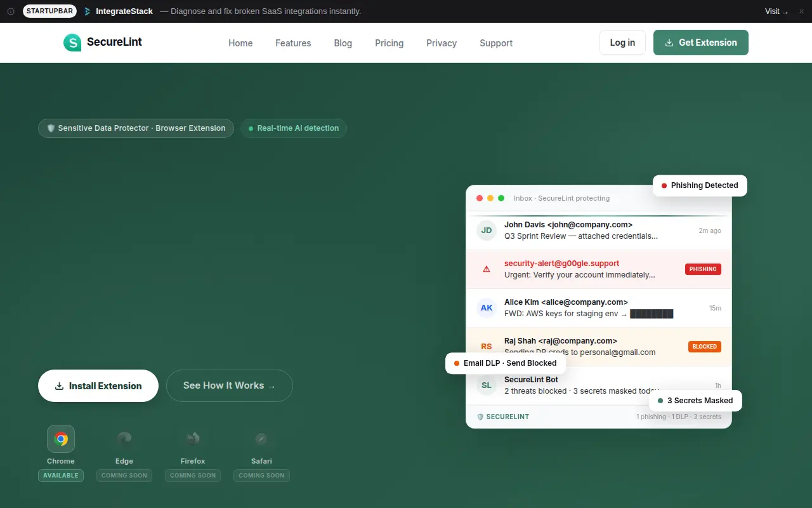Click the Install Extension button
This screenshot has height=508, width=812.
tap(98, 386)
